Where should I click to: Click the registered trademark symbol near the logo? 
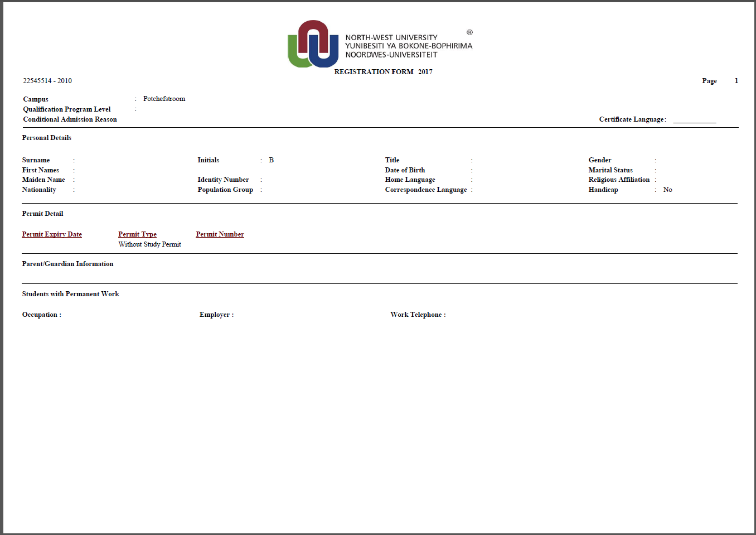click(469, 32)
